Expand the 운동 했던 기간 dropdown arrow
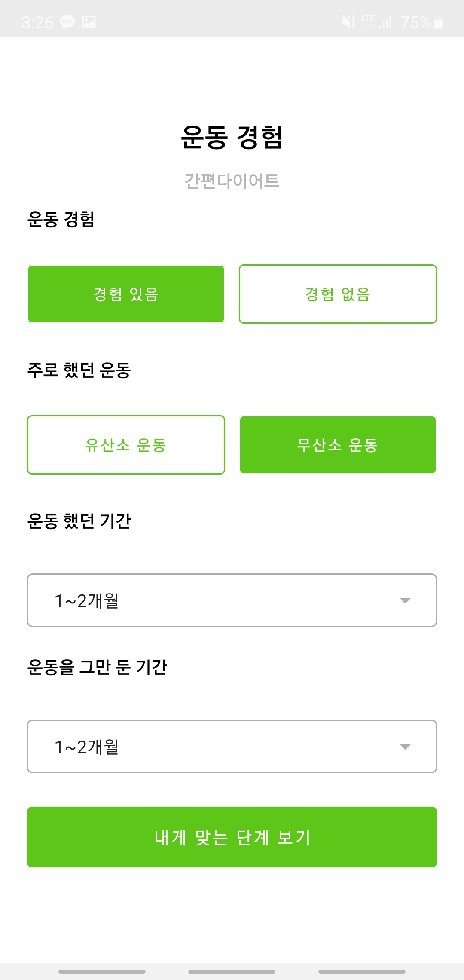Image resolution: width=464 pixels, height=980 pixels. pos(405,600)
